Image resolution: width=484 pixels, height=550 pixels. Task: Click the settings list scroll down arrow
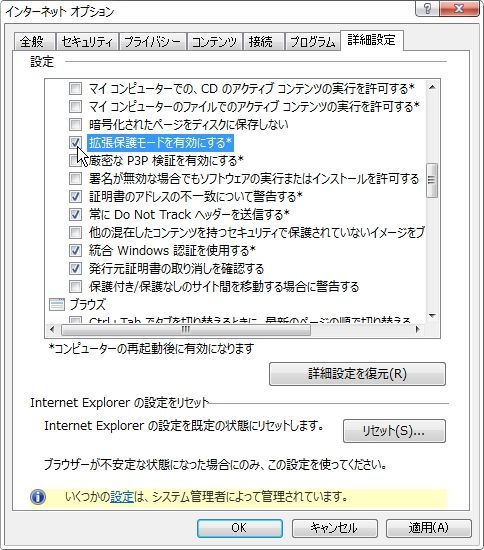(x=432, y=316)
